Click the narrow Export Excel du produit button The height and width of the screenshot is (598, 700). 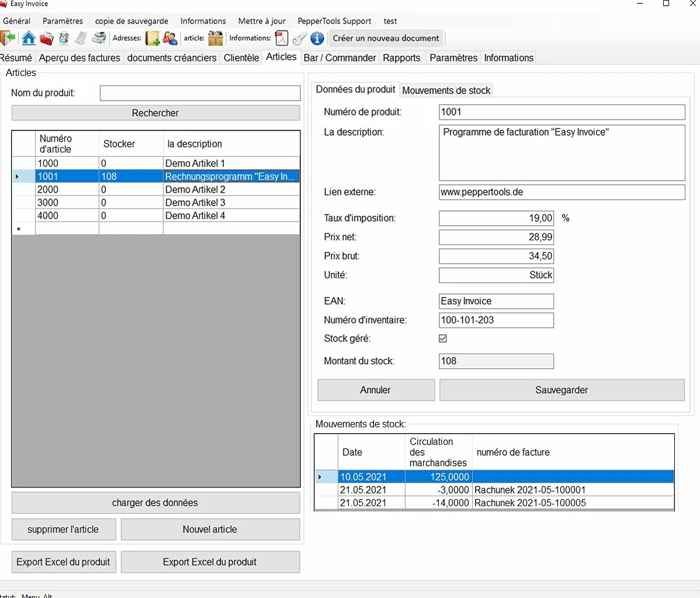(x=63, y=562)
